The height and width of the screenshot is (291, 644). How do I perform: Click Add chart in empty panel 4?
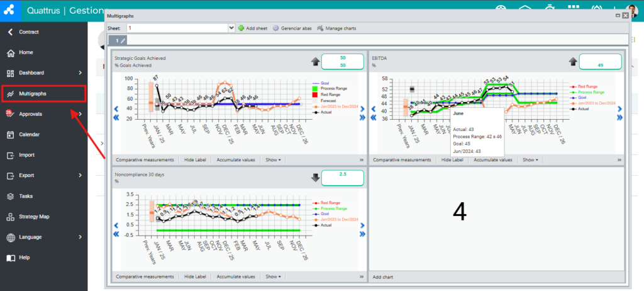click(x=383, y=277)
